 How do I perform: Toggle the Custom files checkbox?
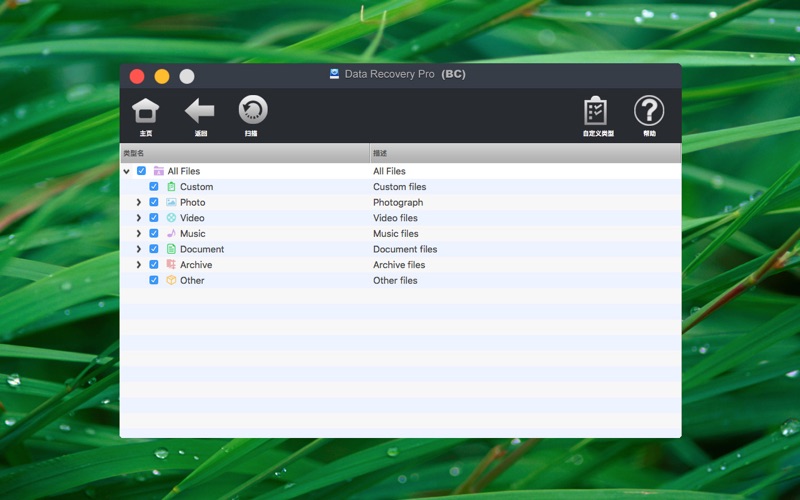pyautogui.click(x=153, y=187)
